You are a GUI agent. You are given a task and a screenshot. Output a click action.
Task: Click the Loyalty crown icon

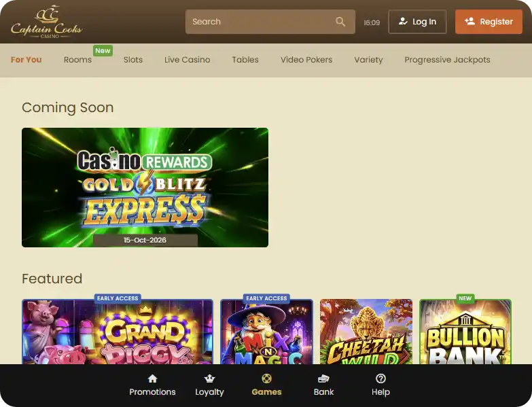click(209, 378)
